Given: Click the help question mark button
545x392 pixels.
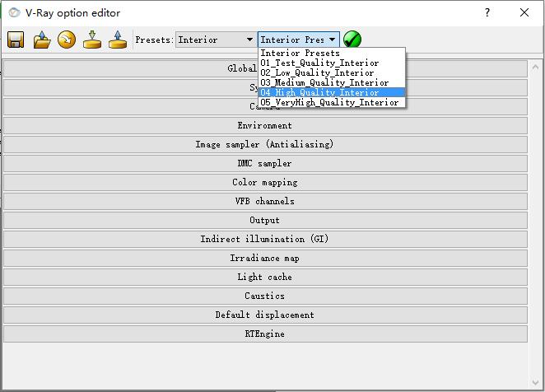Looking at the screenshot, I should [487, 13].
